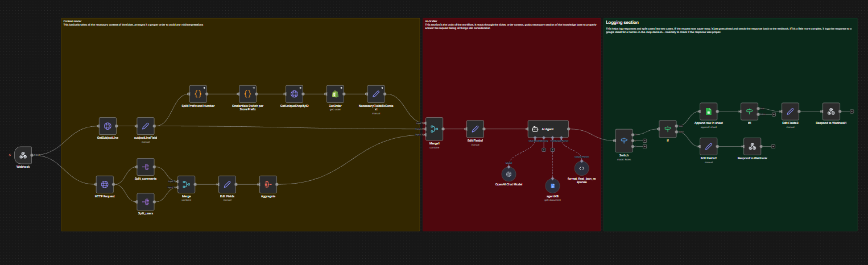This screenshot has width=868, height=265.
Task: Select the Edit Fields node before Aggregate
Action: [227, 184]
